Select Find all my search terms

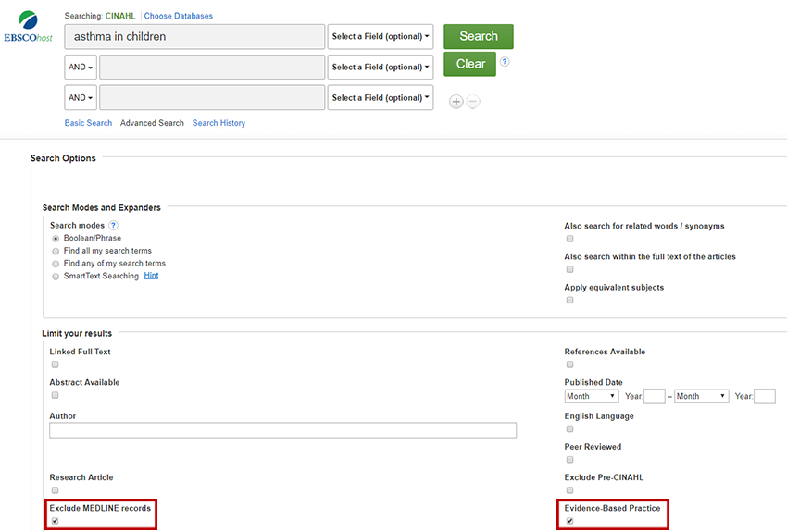pos(56,251)
